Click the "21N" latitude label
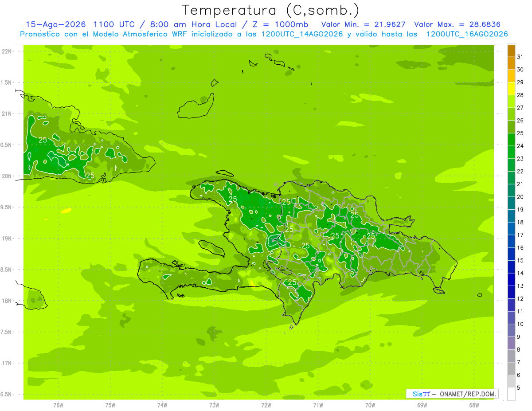This screenshot has width=532, height=411. click(x=7, y=114)
